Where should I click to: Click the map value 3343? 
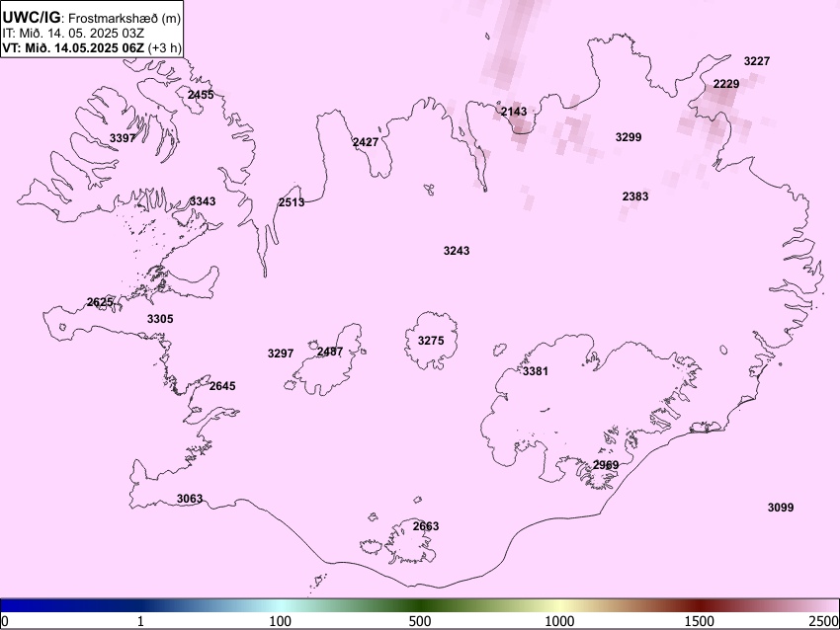[x=203, y=201]
